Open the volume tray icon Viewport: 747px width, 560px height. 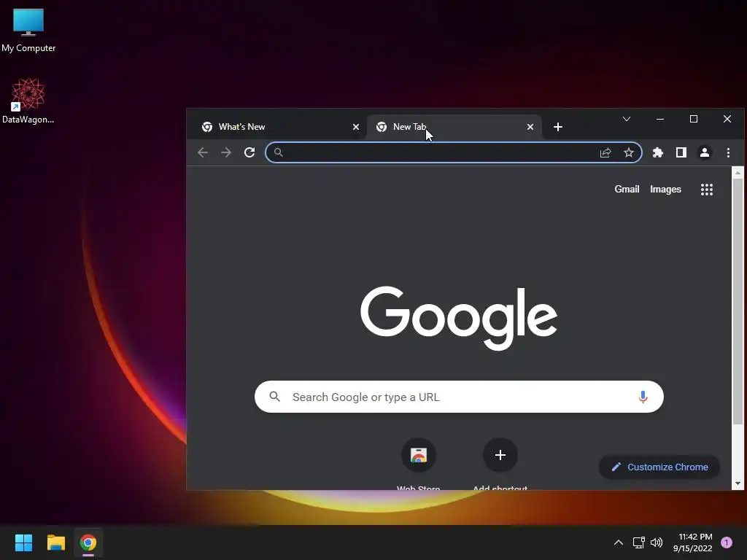point(657,542)
